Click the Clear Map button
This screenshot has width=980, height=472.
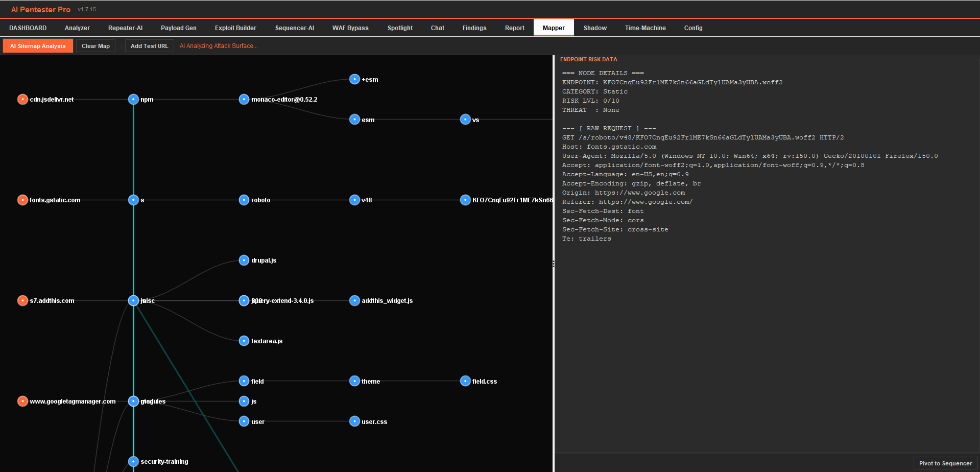95,46
